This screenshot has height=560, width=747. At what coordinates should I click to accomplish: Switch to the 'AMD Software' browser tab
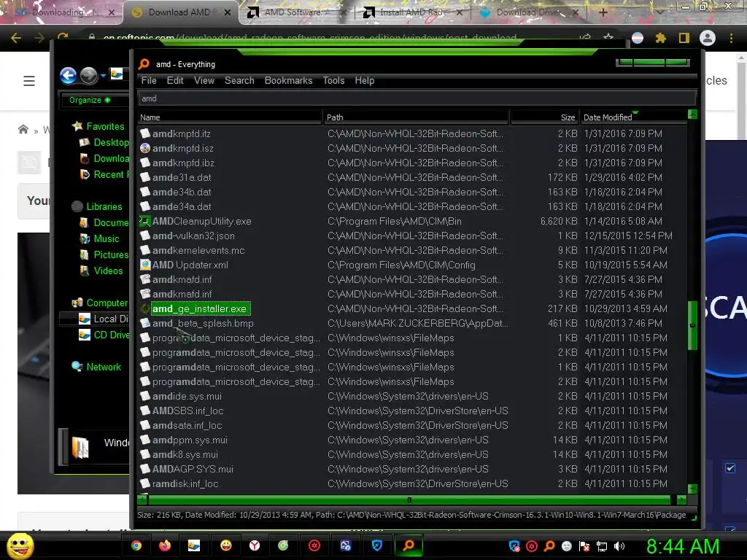[296, 12]
